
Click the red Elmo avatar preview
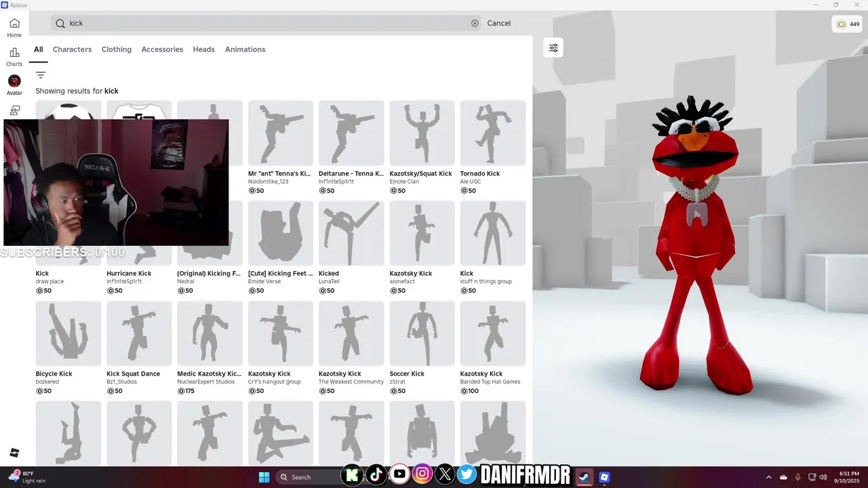tap(694, 244)
